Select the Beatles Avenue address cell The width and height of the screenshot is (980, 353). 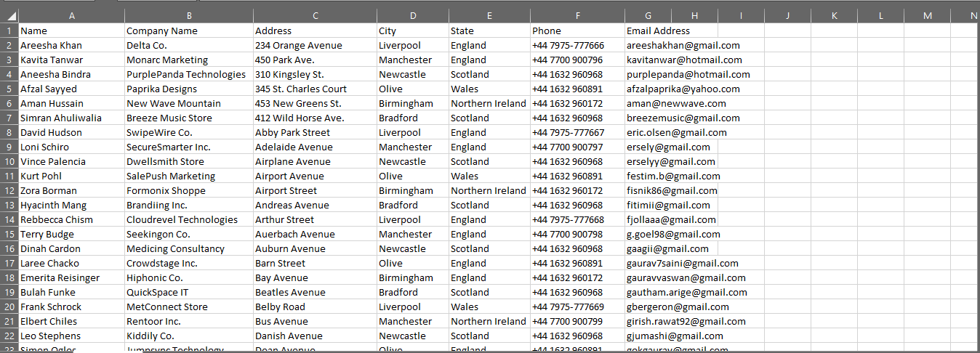tap(290, 293)
